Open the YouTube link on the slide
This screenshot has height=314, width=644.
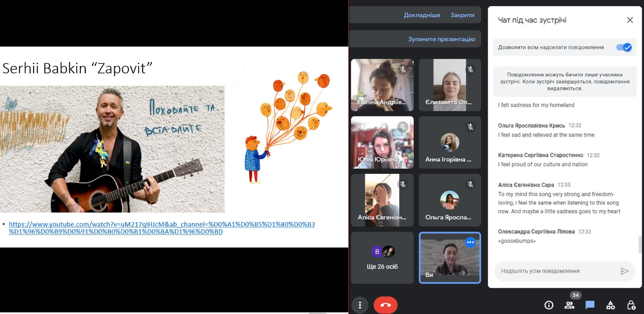click(x=161, y=227)
